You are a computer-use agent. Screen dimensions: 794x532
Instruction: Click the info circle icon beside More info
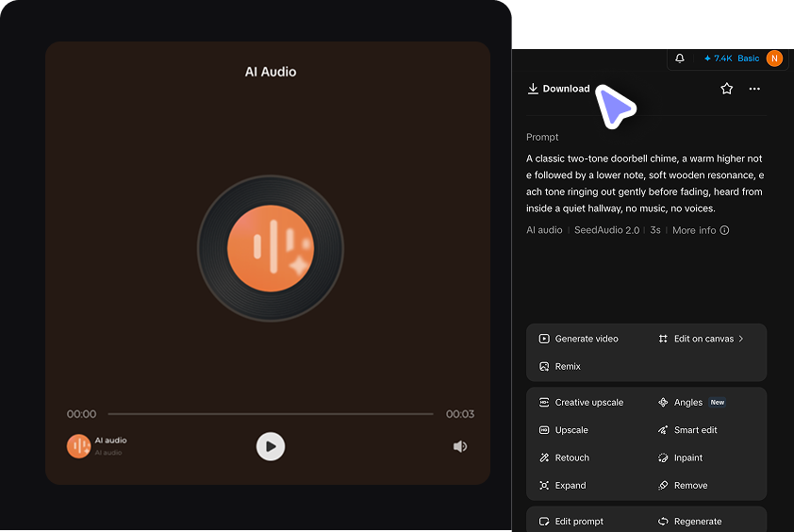click(724, 230)
